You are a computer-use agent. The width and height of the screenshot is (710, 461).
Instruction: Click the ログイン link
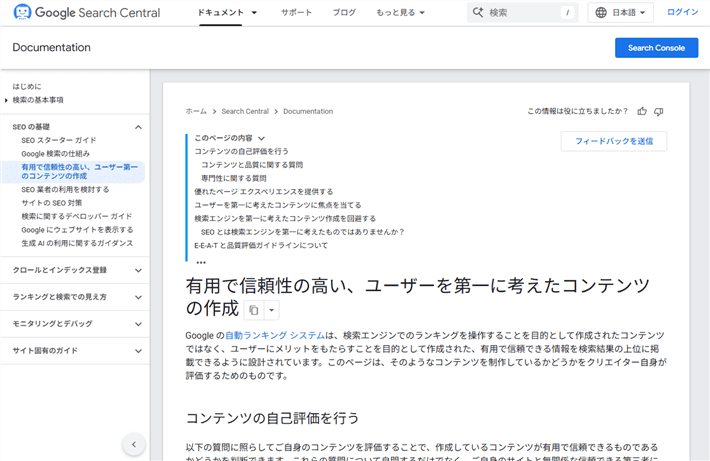[682, 12]
